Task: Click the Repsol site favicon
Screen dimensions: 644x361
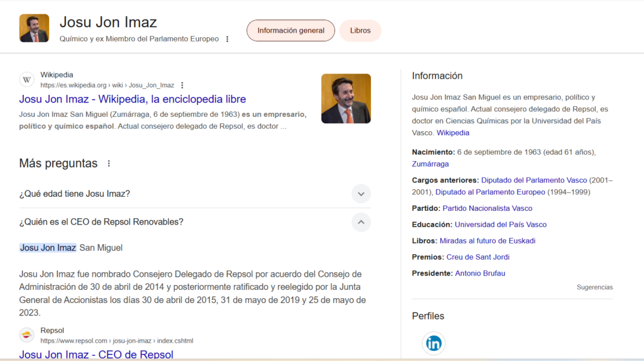Action: [26, 335]
